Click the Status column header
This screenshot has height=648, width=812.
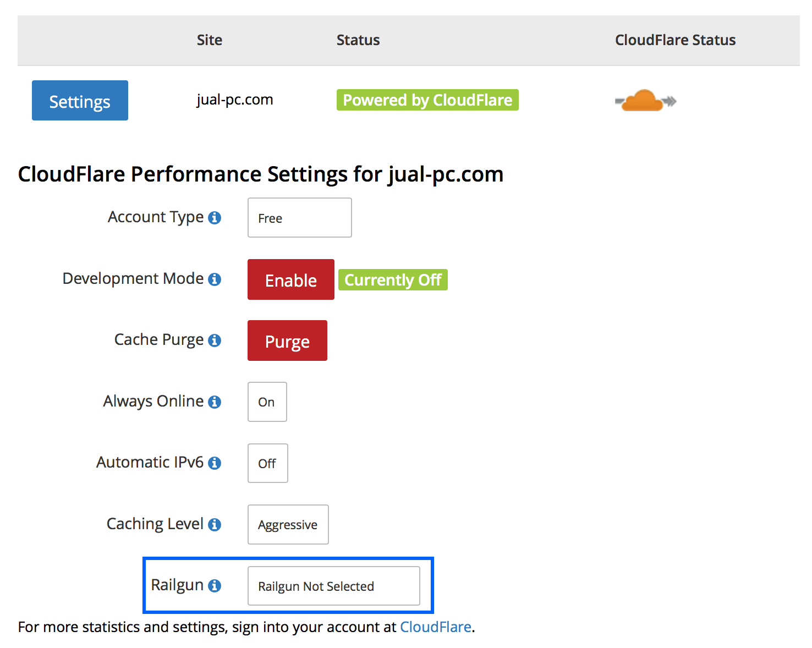coord(358,40)
